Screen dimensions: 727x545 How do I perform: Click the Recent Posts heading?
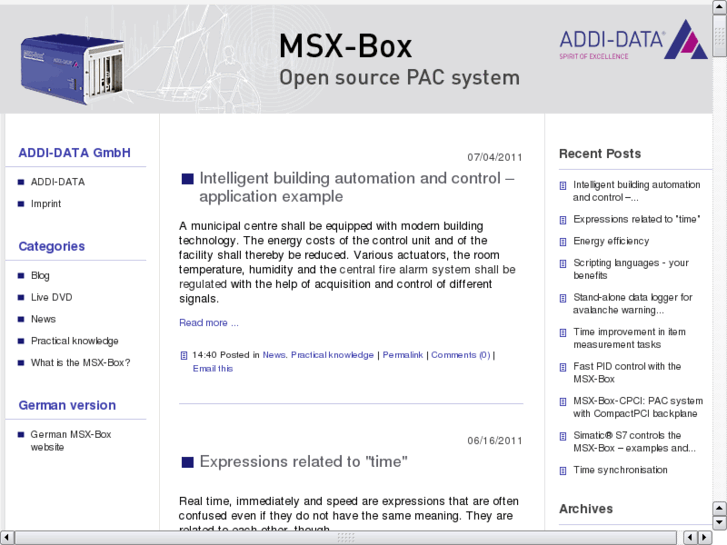(600, 154)
